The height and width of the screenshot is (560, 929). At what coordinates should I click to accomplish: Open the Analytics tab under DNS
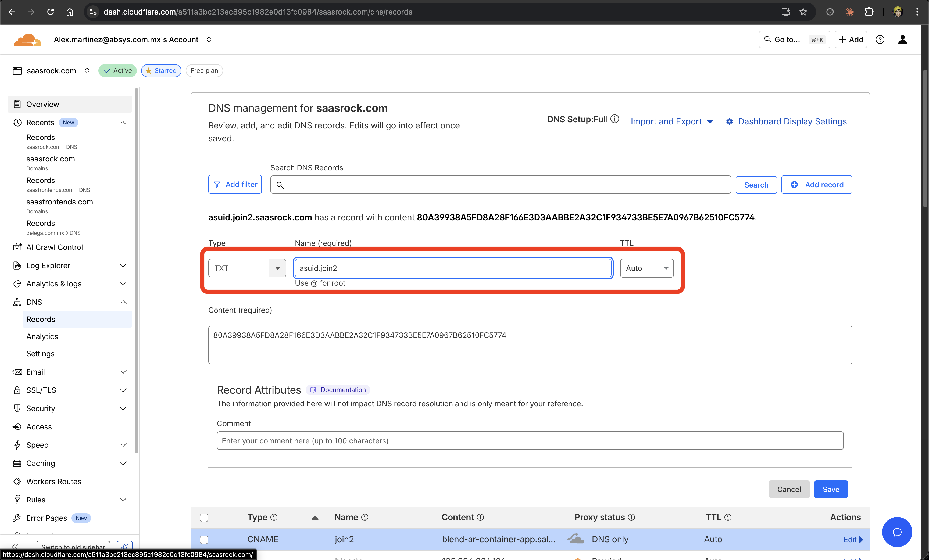(42, 336)
